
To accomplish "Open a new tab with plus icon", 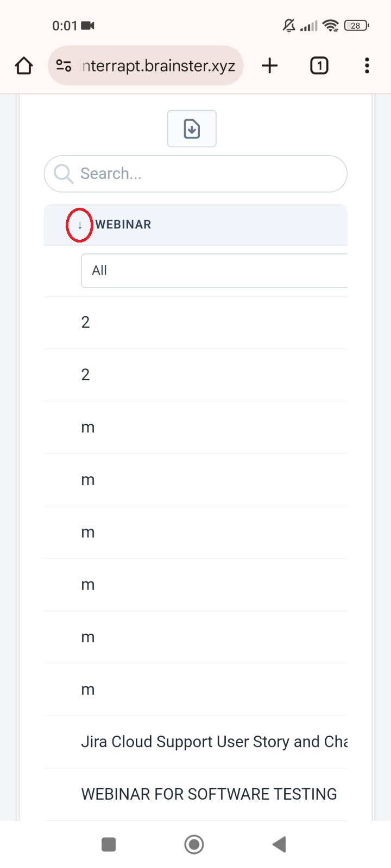I will pos(269,66).
